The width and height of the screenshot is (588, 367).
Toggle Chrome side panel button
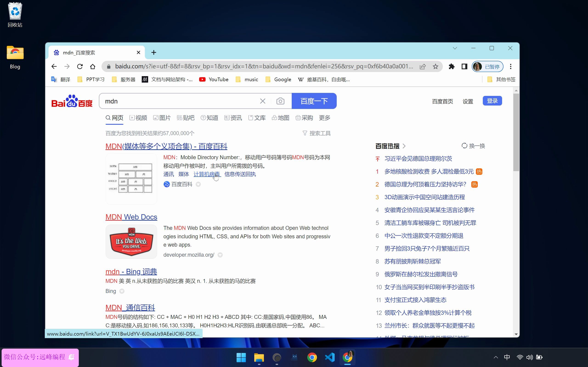(x=464, y=67)
